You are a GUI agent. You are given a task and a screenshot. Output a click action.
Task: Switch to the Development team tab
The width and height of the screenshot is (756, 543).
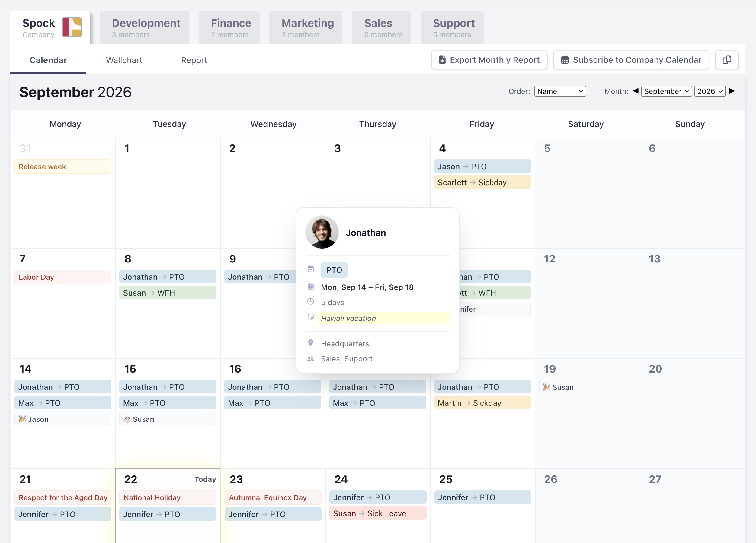[x=144, y=27]
